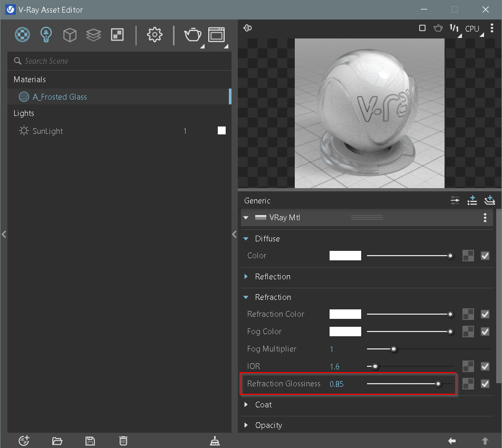The height and width of the screenshot is (448, 502).
Task: Click the IOR value 1.6 field
Action: [334, 366]
